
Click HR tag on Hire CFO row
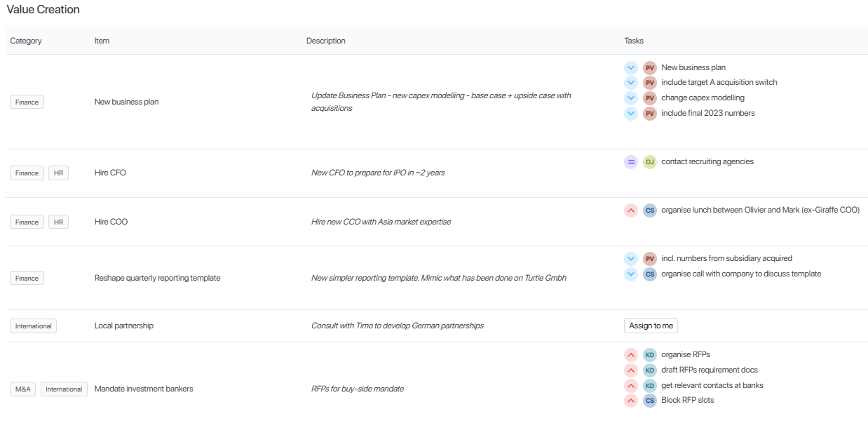(58, 173)
